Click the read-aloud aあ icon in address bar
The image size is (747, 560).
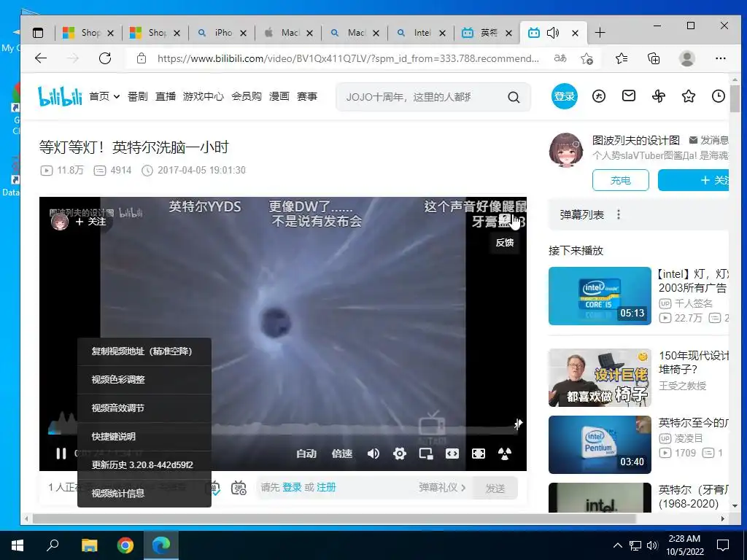tap(560, 58)
